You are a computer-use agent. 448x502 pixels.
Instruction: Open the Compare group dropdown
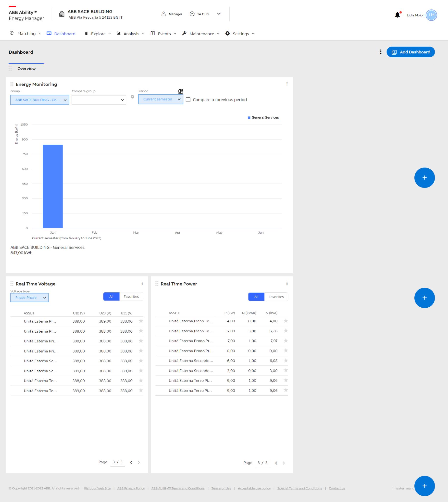coord(99,100)
